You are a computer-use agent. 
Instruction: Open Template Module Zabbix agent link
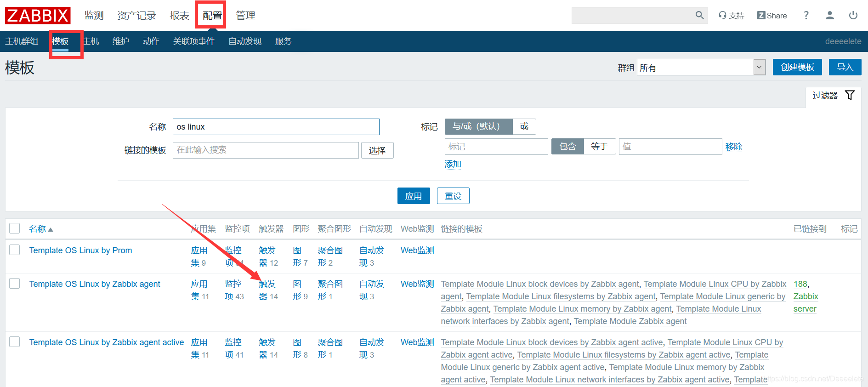[630, 321]
